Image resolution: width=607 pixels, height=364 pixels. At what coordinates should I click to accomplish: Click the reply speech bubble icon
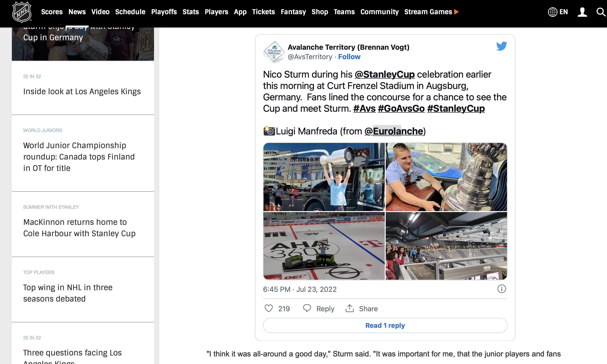click(x=307, y=308)
